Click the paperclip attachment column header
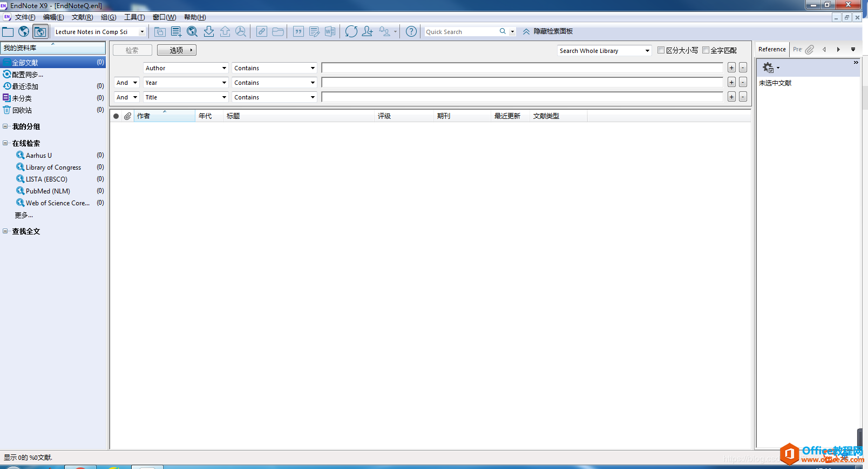 coord(128,116)
